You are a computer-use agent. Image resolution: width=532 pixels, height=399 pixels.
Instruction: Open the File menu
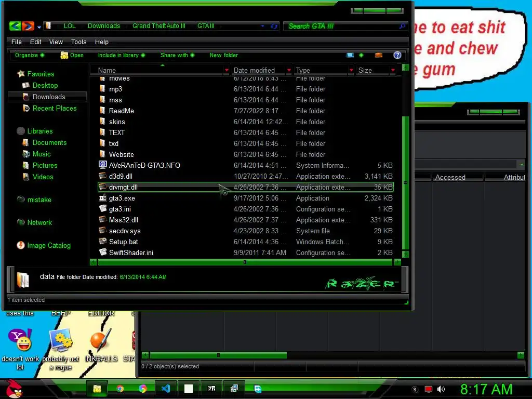coord(16,42)
